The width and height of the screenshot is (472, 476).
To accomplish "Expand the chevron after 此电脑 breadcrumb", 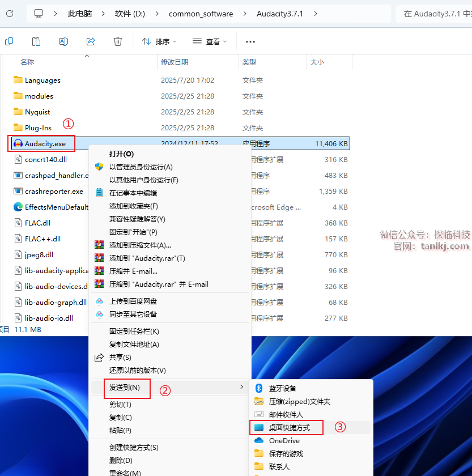I will 103,14.
